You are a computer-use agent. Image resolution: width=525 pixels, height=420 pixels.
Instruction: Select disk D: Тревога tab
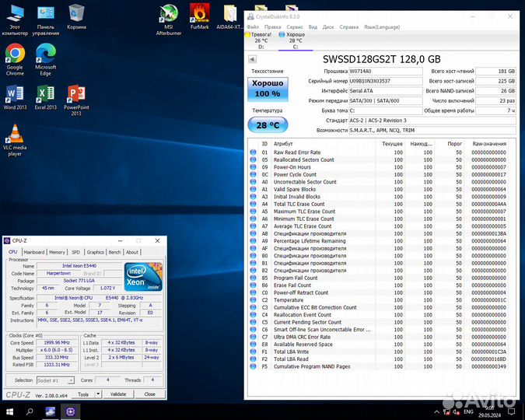[x=261, y=40]
